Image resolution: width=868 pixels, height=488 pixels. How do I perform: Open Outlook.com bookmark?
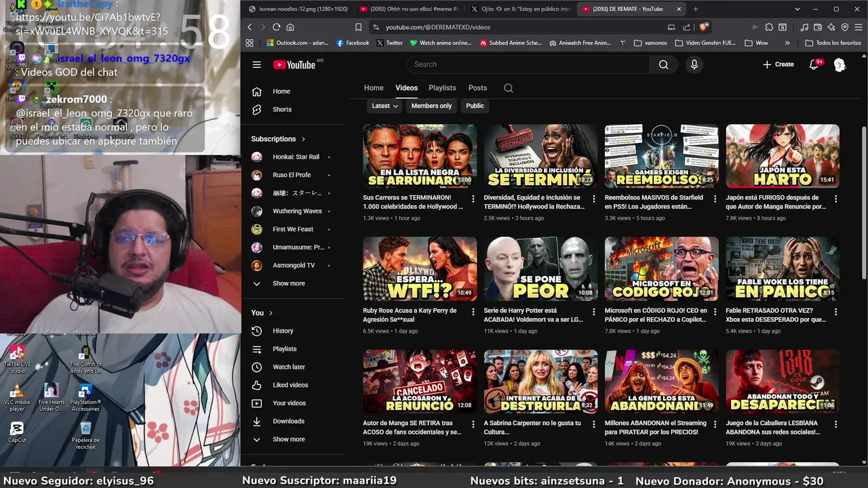(x=297, y=43)
